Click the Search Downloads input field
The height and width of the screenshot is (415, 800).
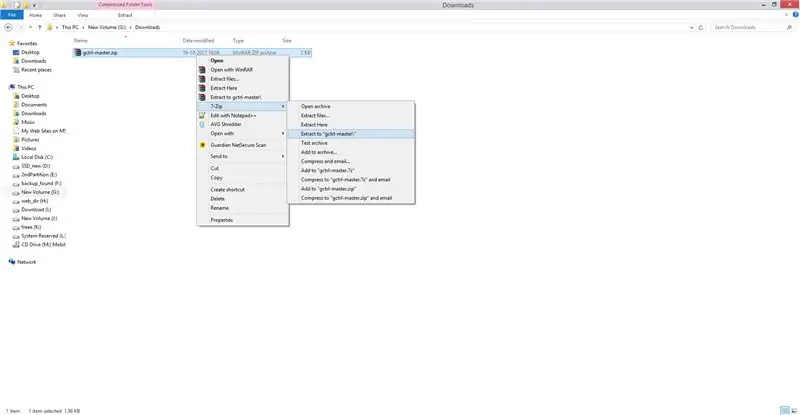point(748,27)
